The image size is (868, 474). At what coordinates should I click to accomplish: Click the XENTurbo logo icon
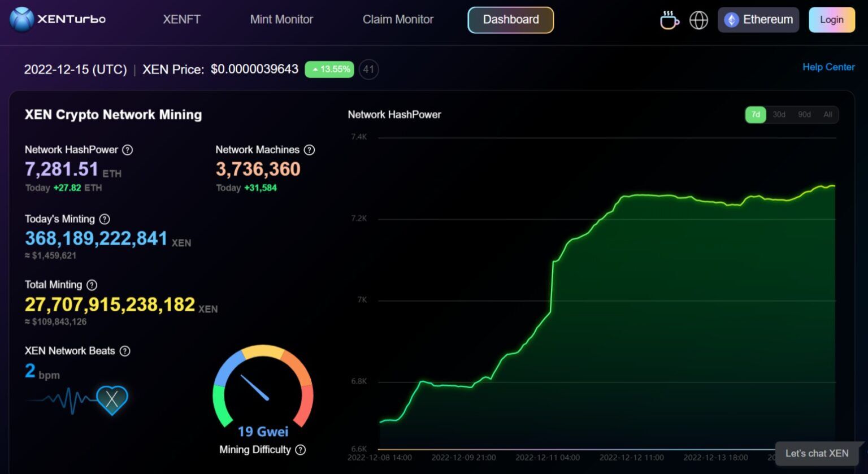pos(21,20)
